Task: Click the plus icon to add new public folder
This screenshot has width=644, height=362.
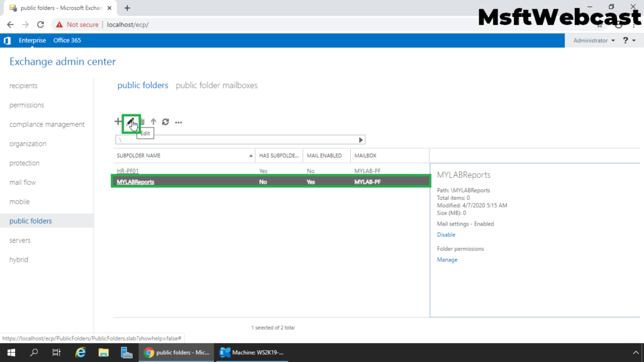Action: click(118, 121)
